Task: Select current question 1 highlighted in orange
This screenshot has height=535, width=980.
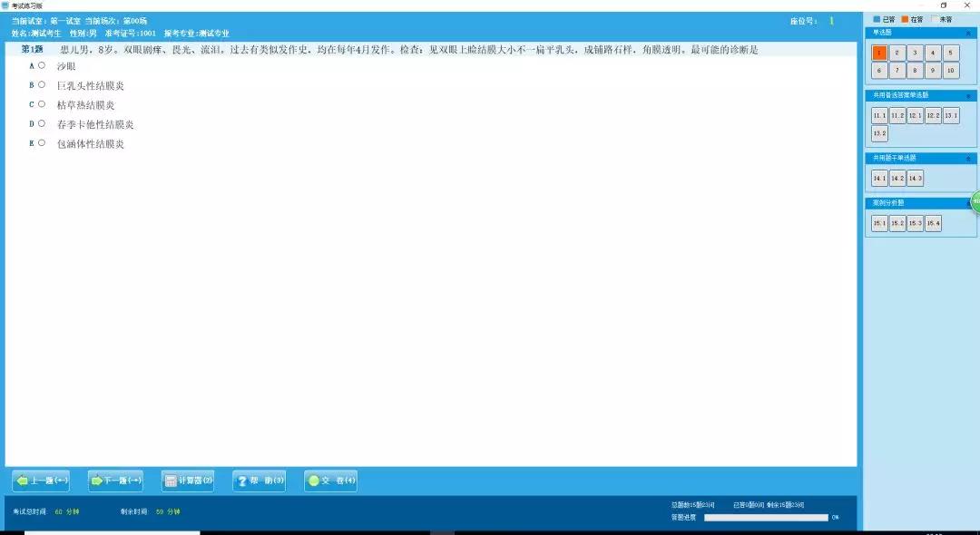Action: 879,53
